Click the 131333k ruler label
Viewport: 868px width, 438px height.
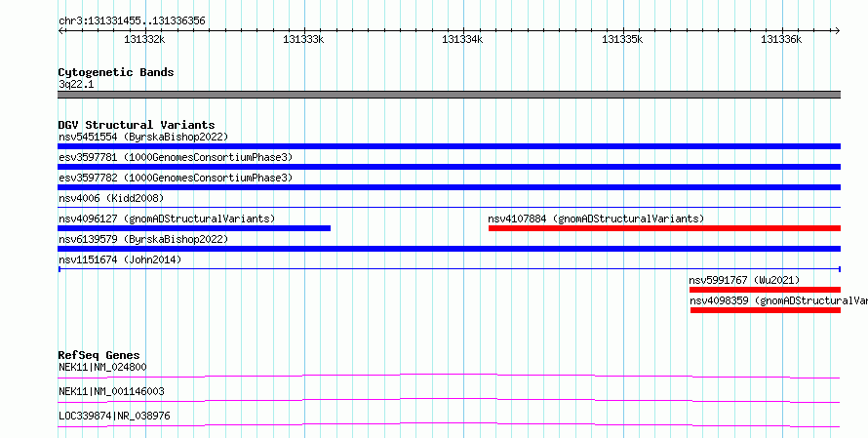[303, 39]
